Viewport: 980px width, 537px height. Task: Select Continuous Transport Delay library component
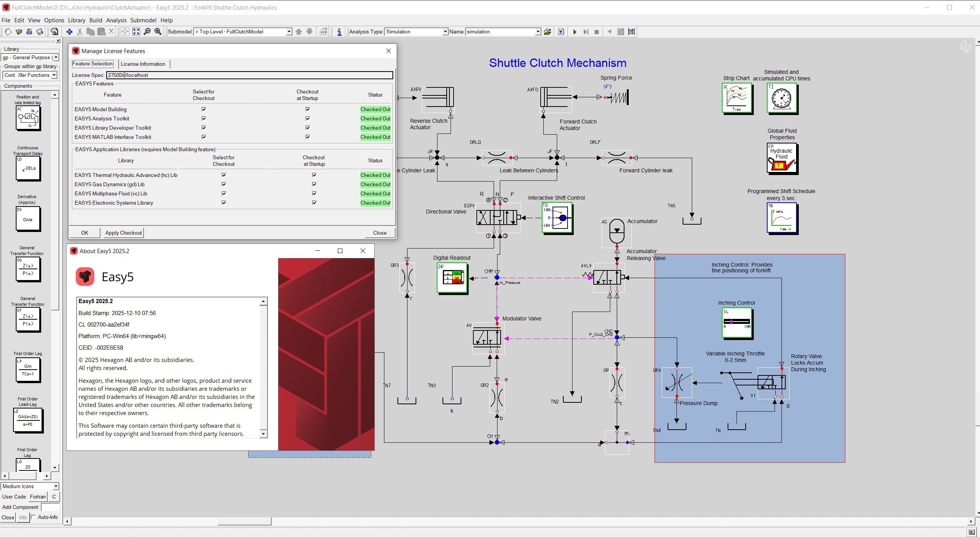28,168
